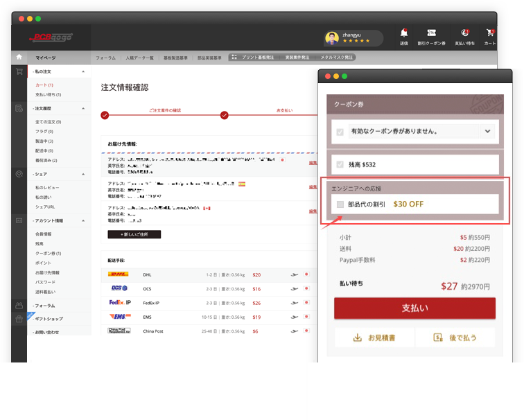This screenshot has width=524, height=420.
Task: Click the zhangyu user avatar
Action: click(x=332, y=38)
